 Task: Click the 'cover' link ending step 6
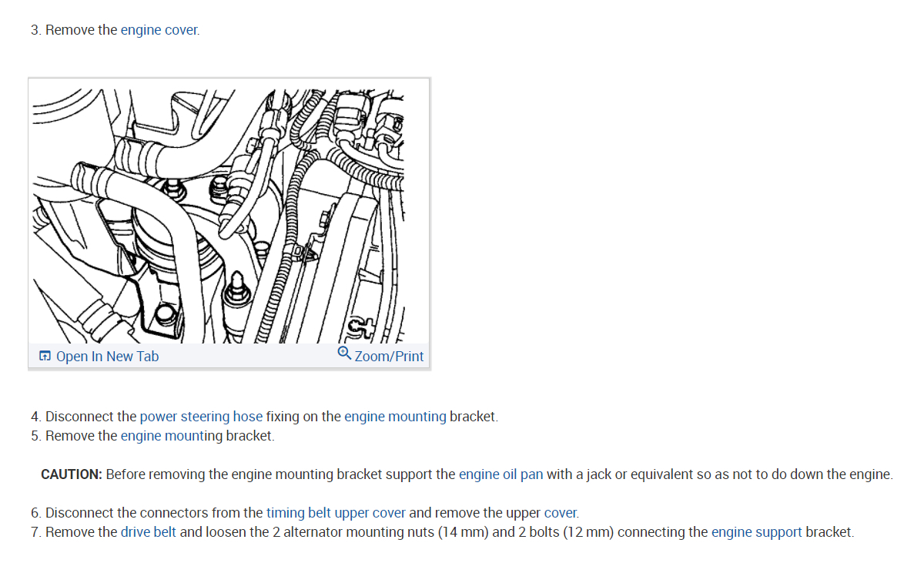[561, 513]
